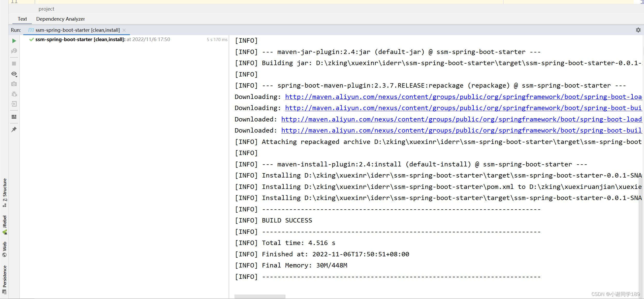Open the eye view options dropdown
Image resolution: width=644 pixels, height=299 pixels.
[14, 74]
